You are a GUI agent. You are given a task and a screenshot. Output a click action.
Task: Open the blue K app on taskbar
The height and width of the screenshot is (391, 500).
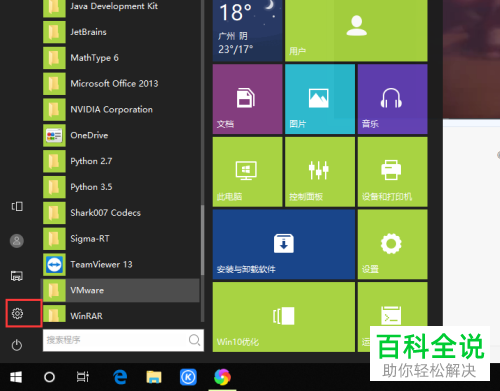click(188, 377)
